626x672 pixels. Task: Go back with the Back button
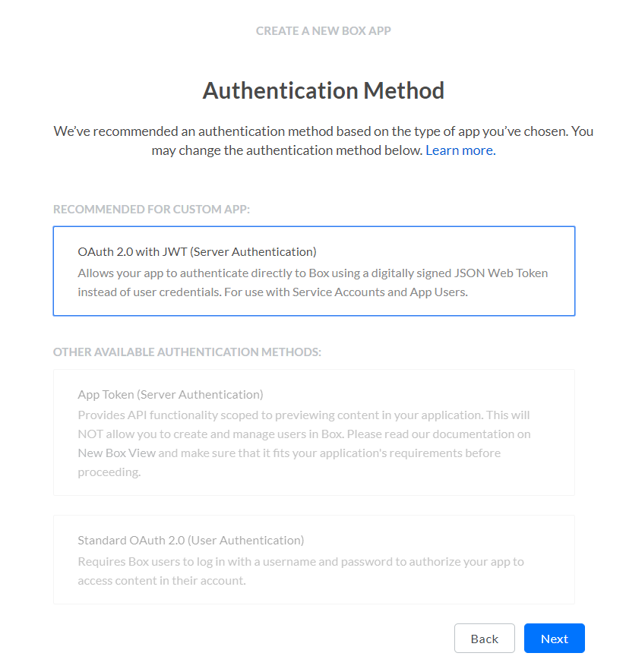(484, 639)
